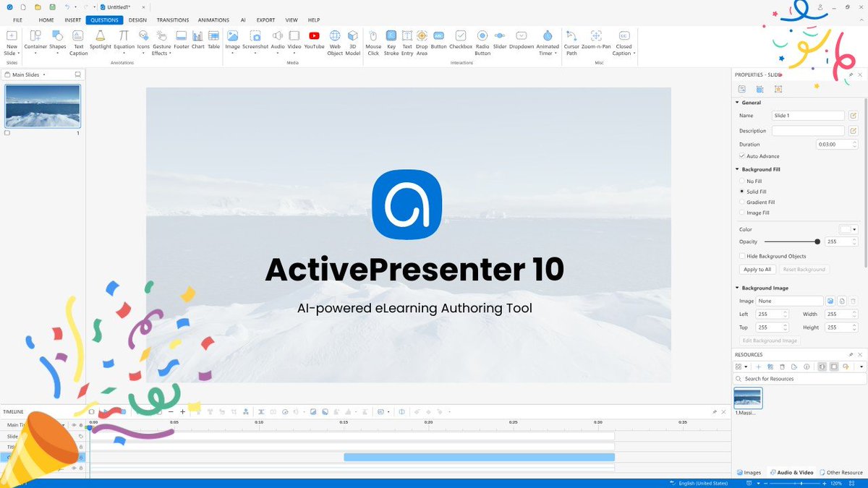Click the Save project icon

(x=52, y=7)
